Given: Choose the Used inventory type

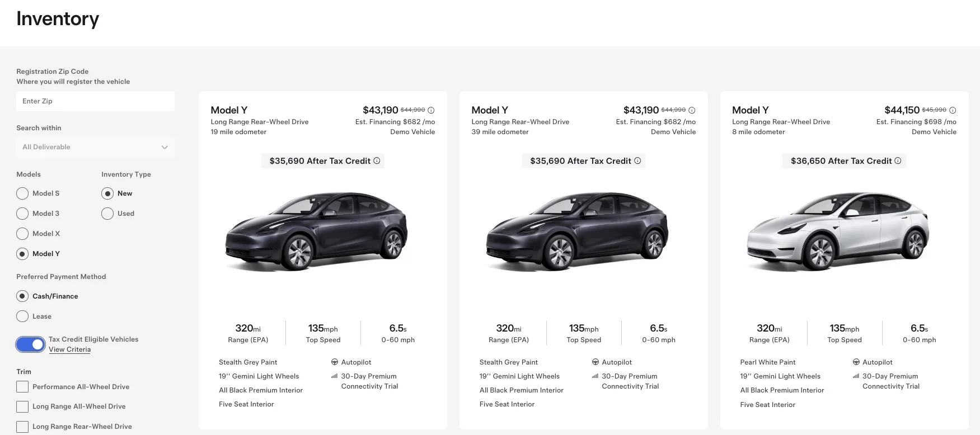Looking at the screenshot, I should point(107,214).
